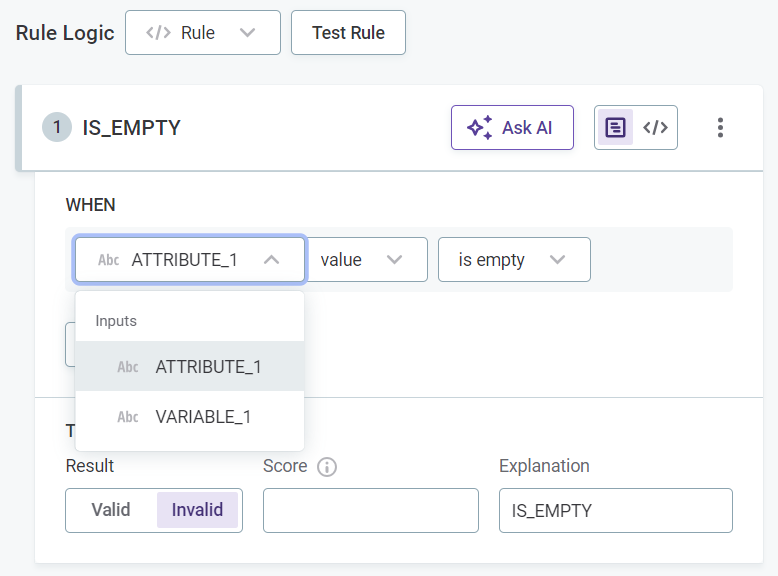778x576 pixels.
Task: Click the Ask AI sparkle button
Action: tap(511, 128)
